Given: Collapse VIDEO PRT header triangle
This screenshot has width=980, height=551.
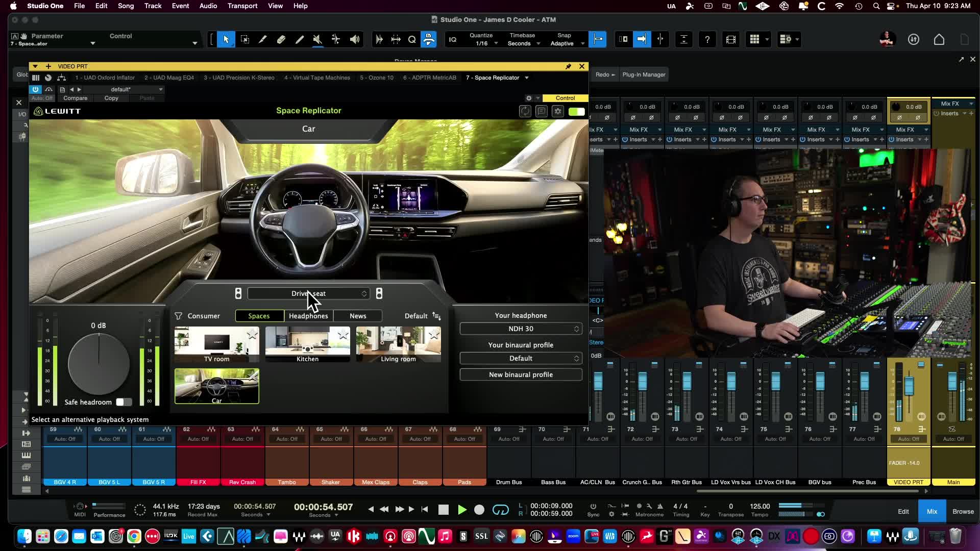Looking at the screenshot, I should pyautogui.click(x=35, y=66).
